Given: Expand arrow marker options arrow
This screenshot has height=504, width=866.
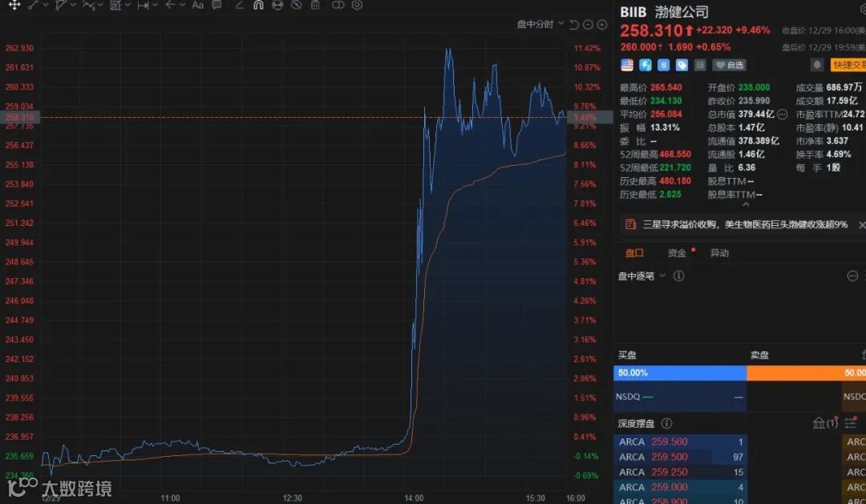Looking at the screenshot, I should tap(182, 5).
